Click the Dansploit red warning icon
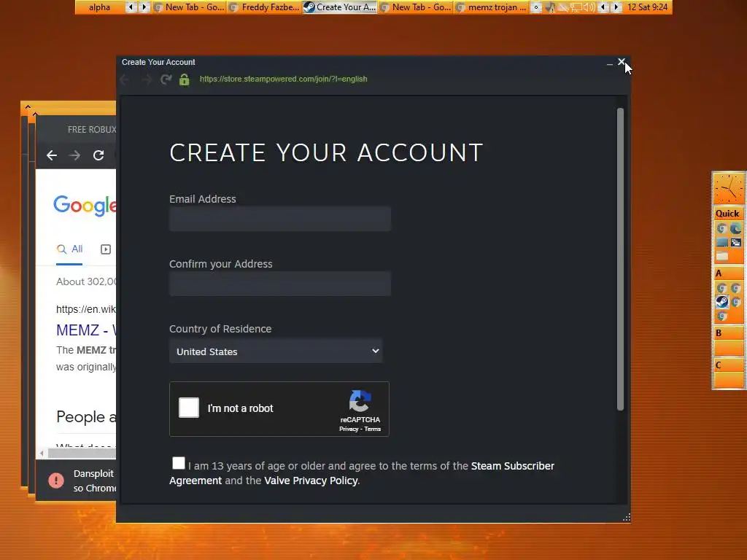The height and width of the screenshot is (560, 747). [56, 480]
